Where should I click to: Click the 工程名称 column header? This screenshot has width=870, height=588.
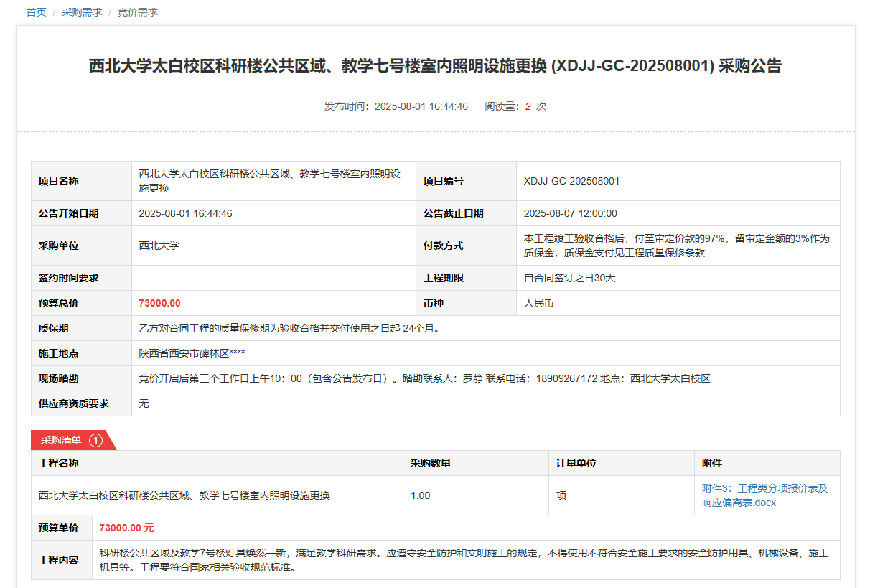point(58,463)
